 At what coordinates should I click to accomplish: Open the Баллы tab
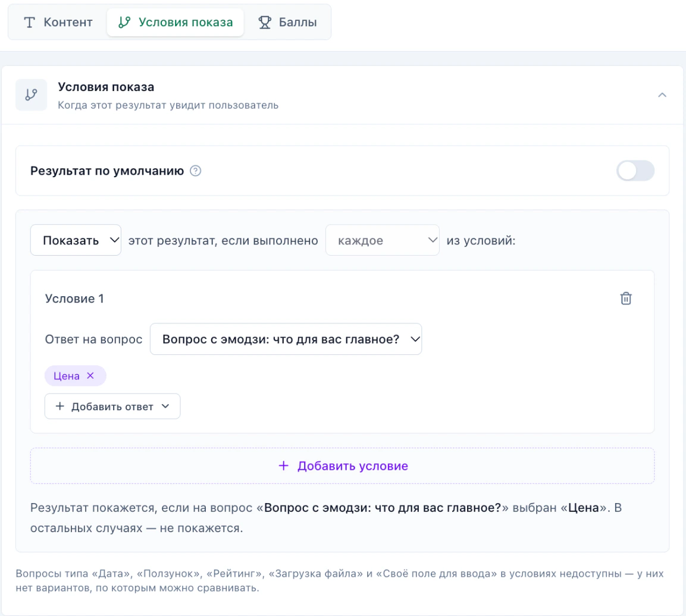tap(287, 22)
